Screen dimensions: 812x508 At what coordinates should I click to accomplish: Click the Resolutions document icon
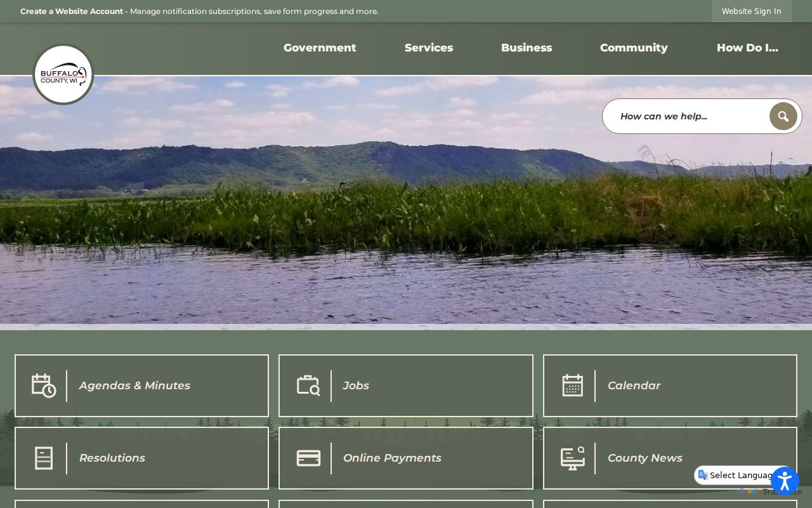(x=44, y=458)
